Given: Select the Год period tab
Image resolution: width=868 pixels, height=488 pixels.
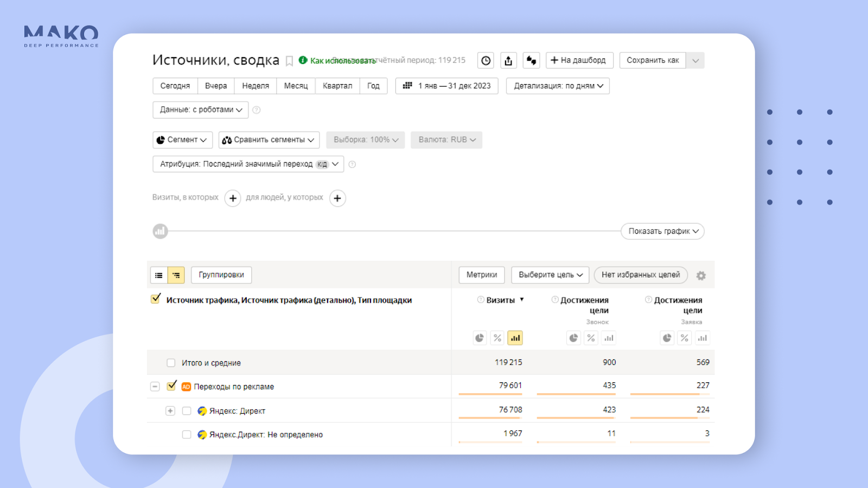Looking at the screenshot, I should [x=373, y=86].
